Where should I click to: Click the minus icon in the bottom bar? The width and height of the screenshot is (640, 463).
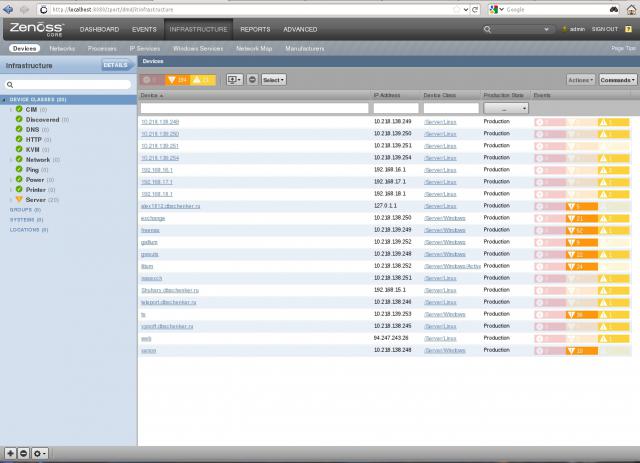pos(24,453)
